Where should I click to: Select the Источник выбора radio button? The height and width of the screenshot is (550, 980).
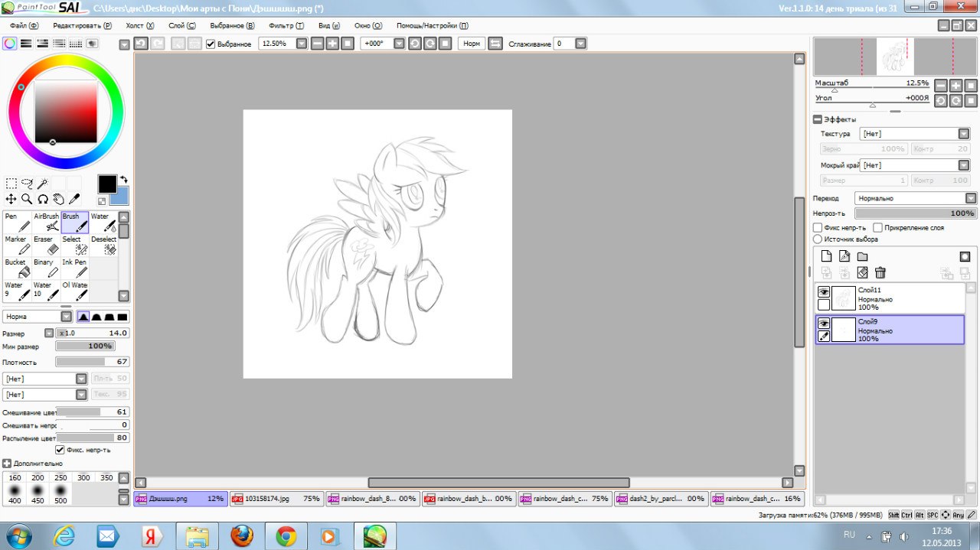tap(818, 239)
